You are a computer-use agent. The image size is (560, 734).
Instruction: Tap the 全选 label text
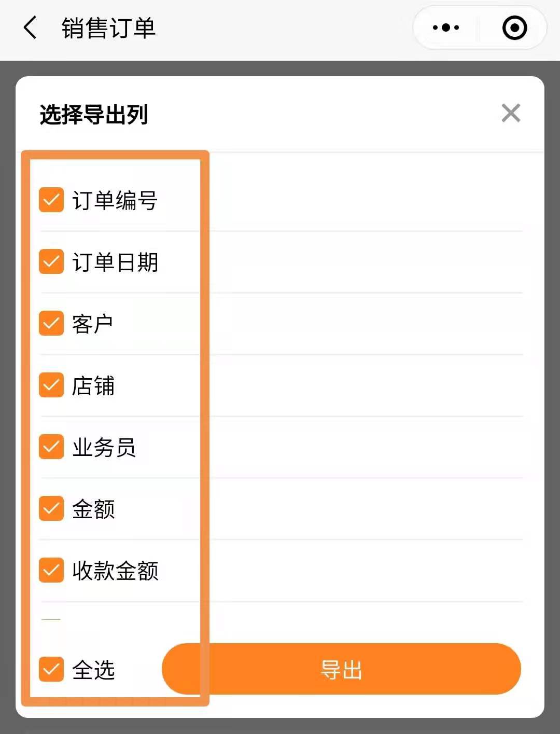point(93,670)
